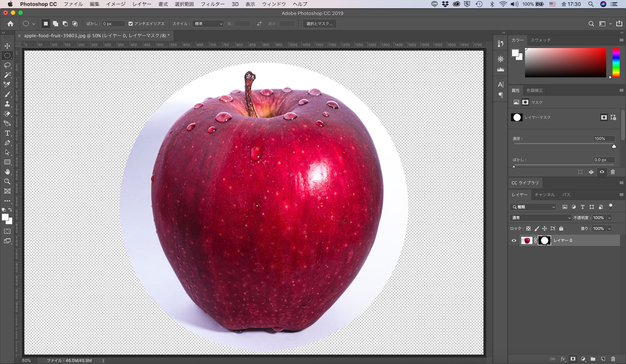Switch to チャンネル tab
The height and width of the screenshot is (364, 626).
point(544,195)
